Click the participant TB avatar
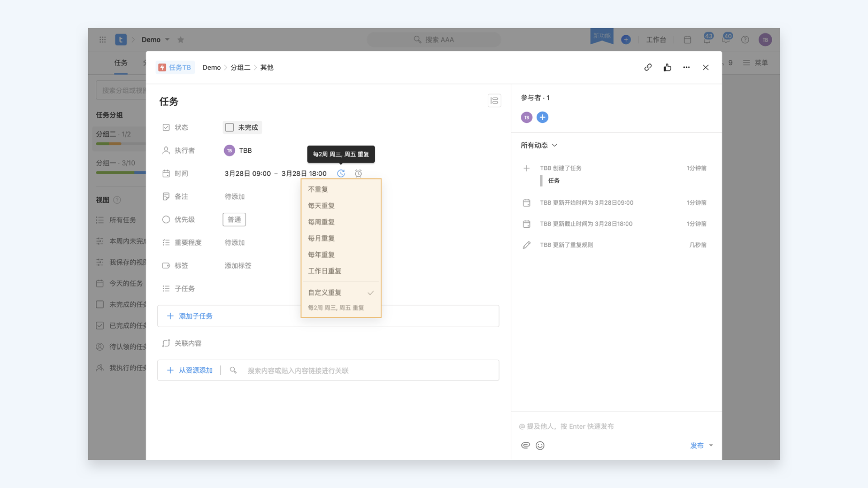This screenshot has height=488, width=868. click(527, 117)
